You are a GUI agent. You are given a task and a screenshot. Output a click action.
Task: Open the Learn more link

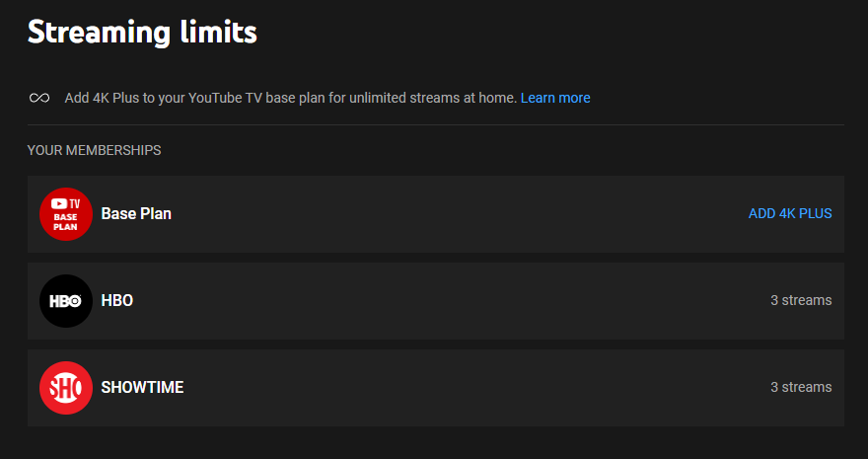point(555,98)
